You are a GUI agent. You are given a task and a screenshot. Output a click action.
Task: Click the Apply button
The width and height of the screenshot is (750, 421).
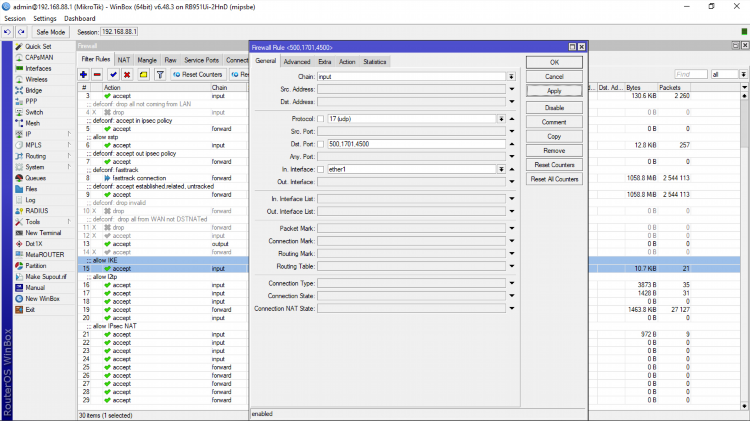tap(554, 91)
